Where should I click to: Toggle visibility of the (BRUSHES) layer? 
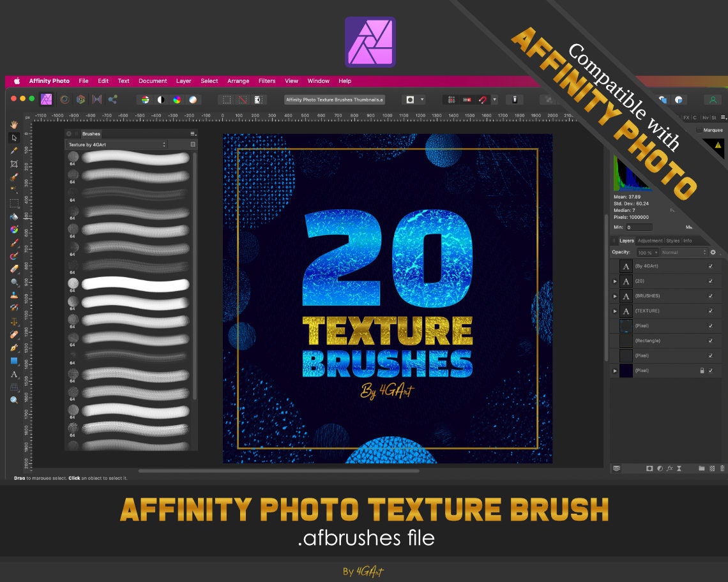coord(710,296)
